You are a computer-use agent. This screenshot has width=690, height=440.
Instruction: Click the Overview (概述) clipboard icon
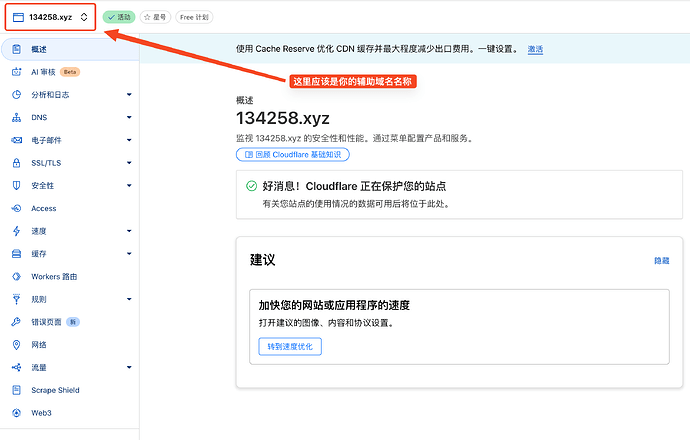(16, 49)
